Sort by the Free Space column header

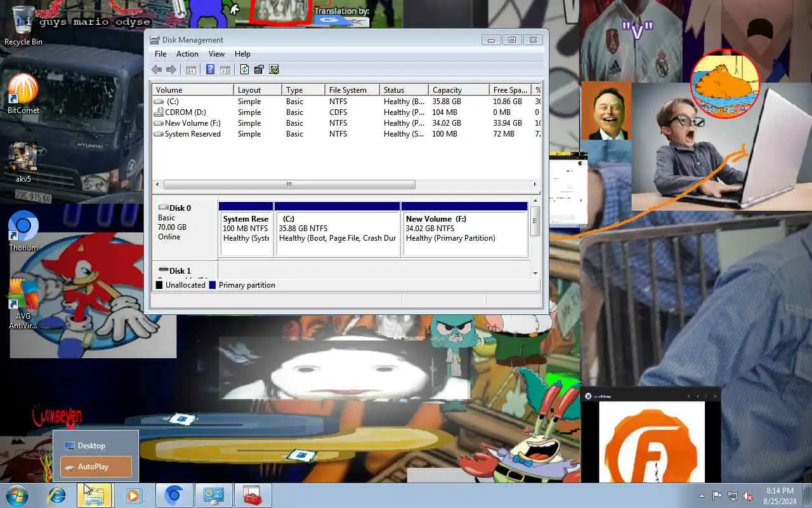(x=511, y=90)
